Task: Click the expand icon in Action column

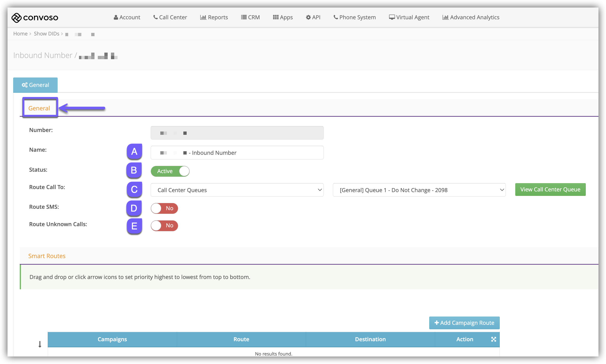Action: pos(494,339)
